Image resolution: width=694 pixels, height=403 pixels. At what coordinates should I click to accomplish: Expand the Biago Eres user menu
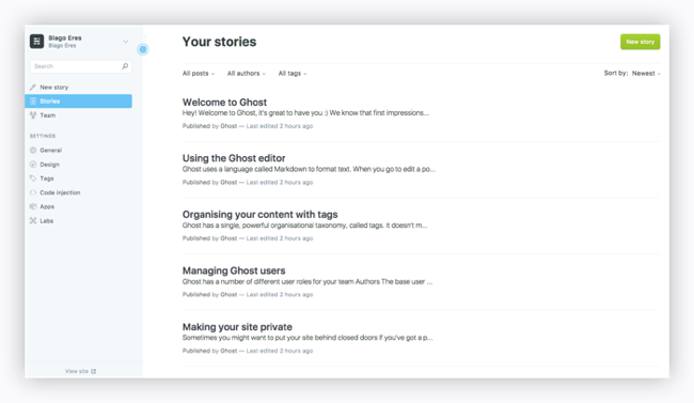(x=125, y=42)
